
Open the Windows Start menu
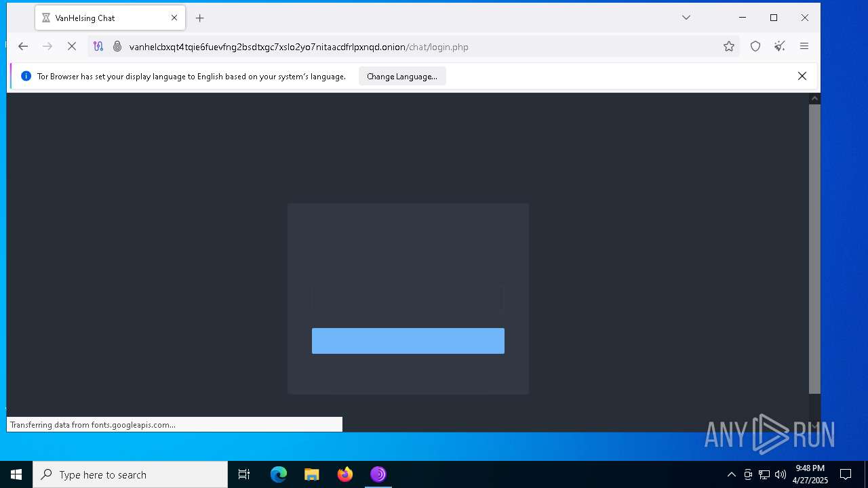coord(16,474)
